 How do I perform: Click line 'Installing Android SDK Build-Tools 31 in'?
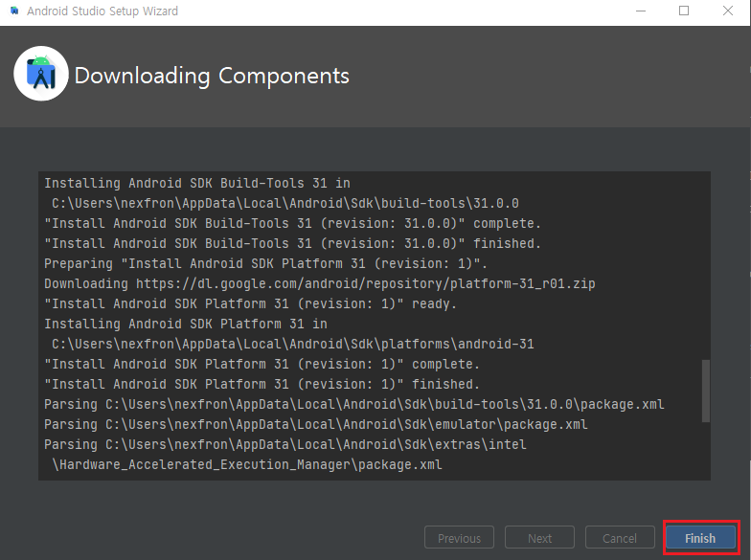click(x=197, y=184)
